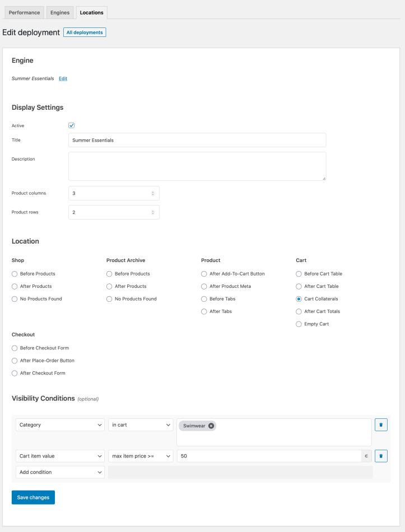
Task: Open the All deployments button
Action: [85, 32]
